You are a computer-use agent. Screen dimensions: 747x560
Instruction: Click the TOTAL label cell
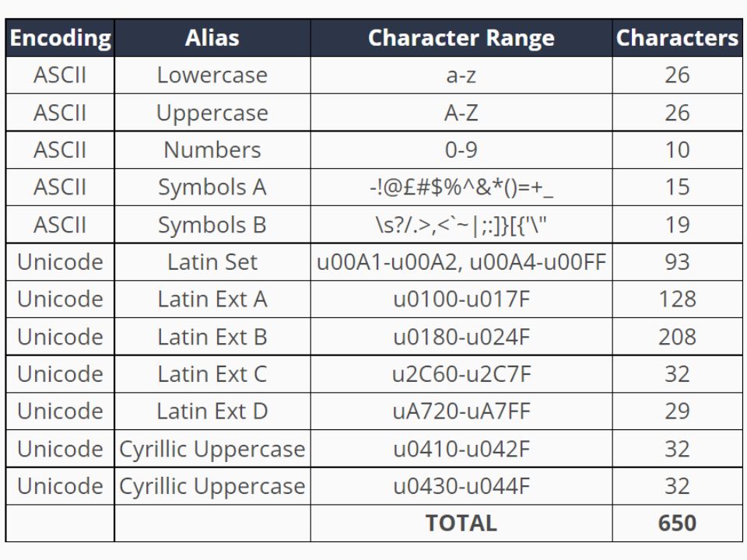(461, 523)
